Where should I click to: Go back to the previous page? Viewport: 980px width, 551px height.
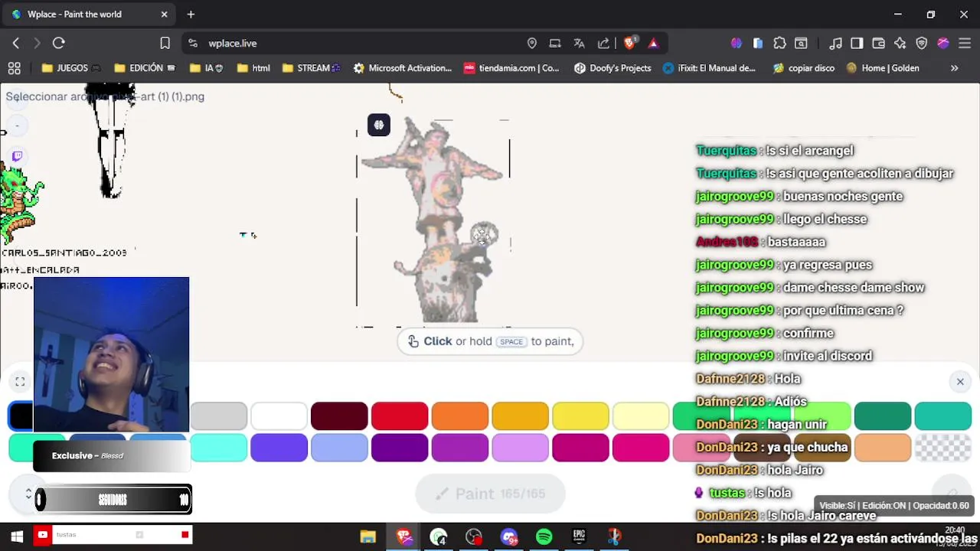coord(16,44)
